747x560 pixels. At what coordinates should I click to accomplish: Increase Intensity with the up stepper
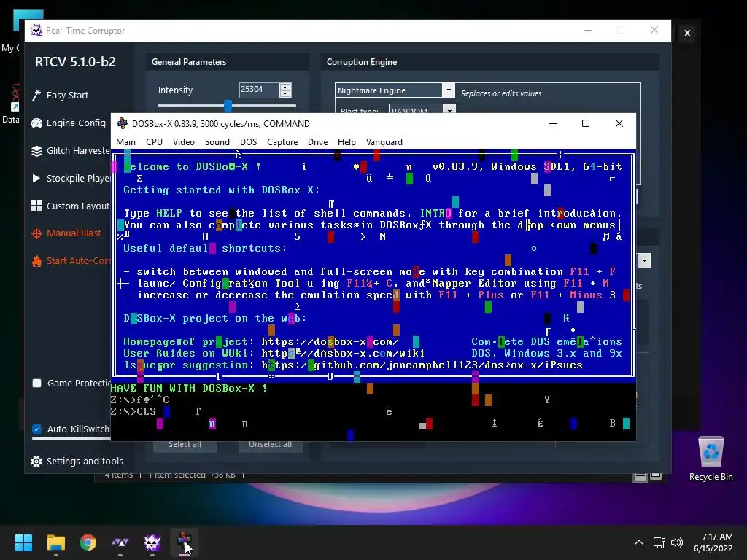tap(285, 87)
